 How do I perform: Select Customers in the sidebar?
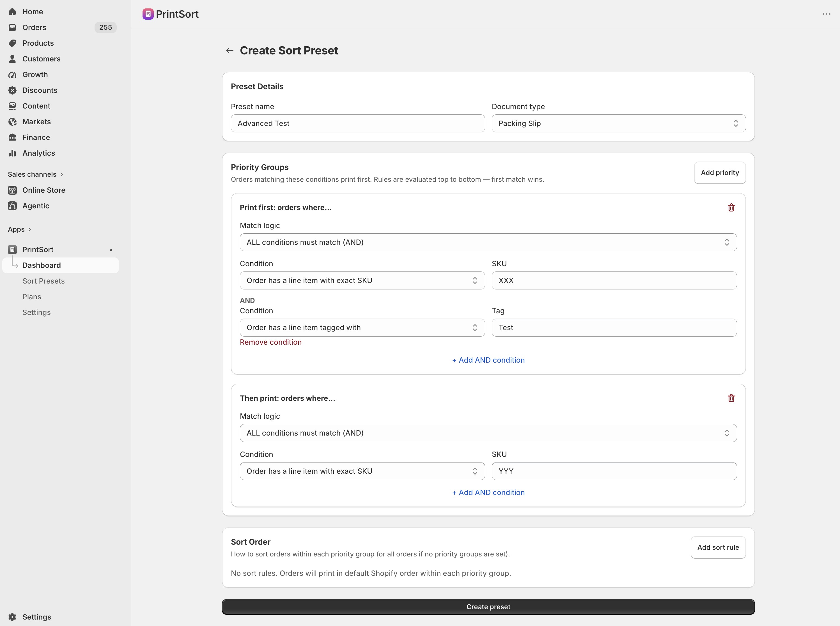click(x=41, y=59)
